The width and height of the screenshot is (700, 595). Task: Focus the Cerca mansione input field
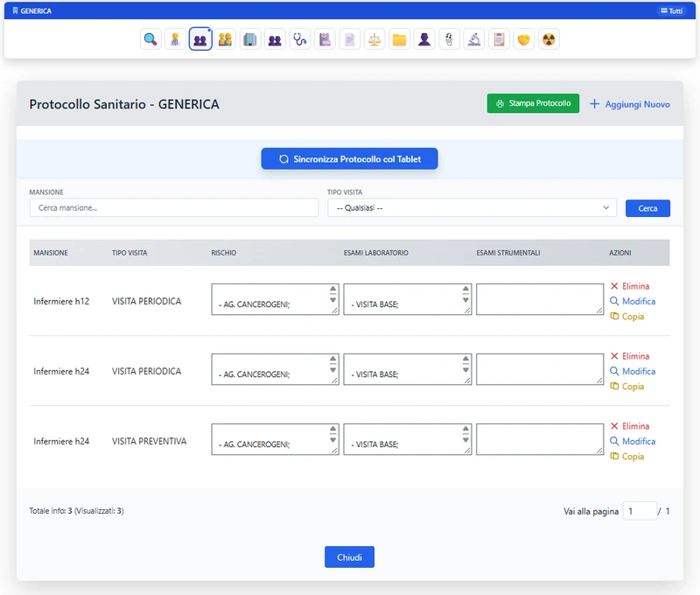[x=174, y=207]
